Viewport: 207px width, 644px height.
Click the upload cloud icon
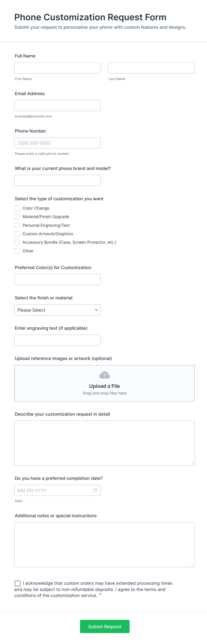pos(104,375)
